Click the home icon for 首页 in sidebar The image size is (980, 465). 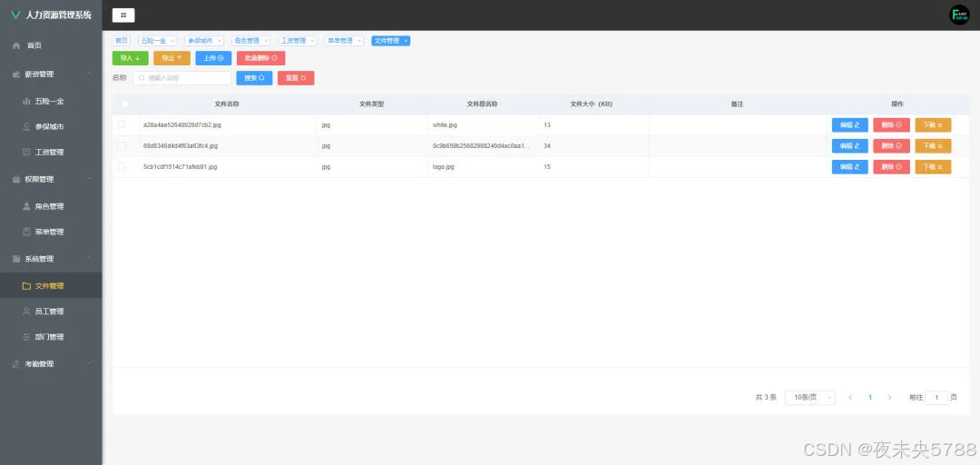[x=16, y=45]
